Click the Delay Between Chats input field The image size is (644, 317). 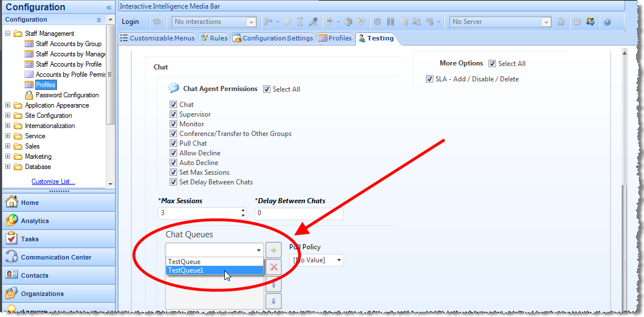(x=298, y=213)
